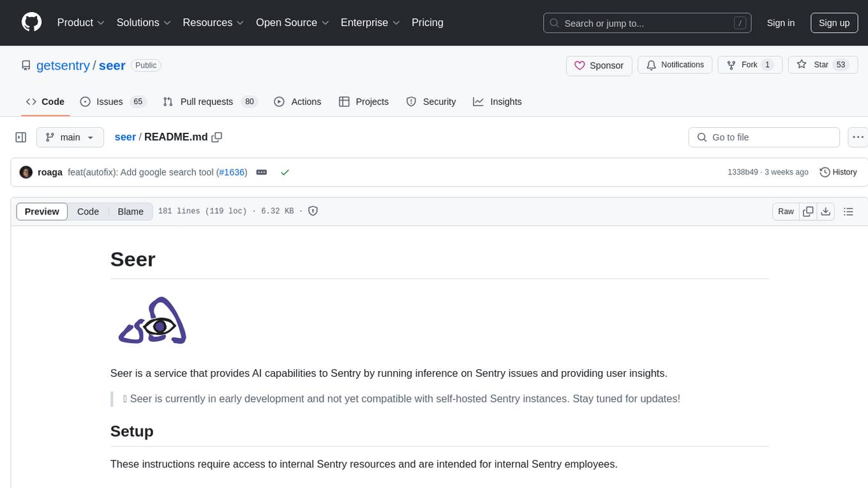
Task: Focus the Search or jump to field
Action: tap(647, 23)
